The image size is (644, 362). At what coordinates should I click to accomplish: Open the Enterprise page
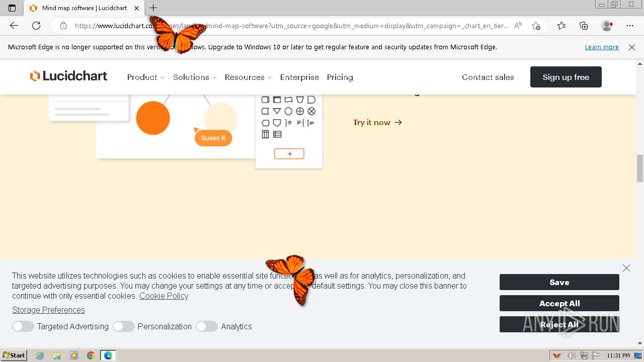(x=299, y=77)
